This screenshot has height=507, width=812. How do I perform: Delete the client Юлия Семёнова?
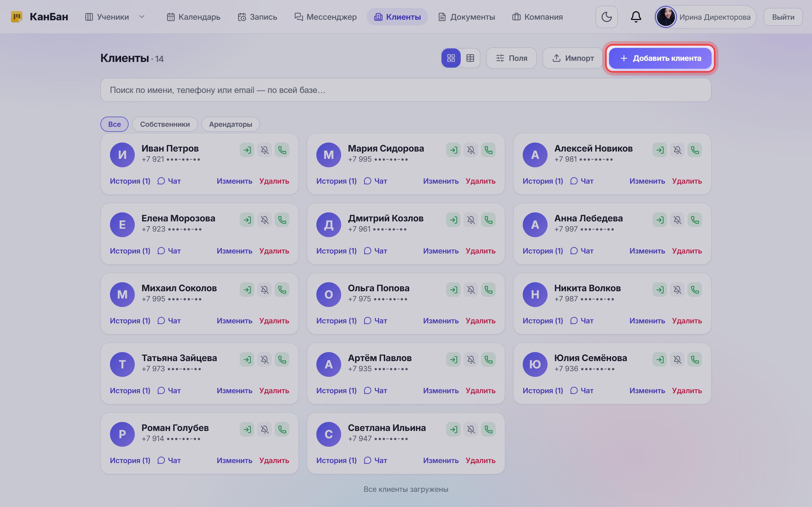pyautogui.click(x=687, y=391)
